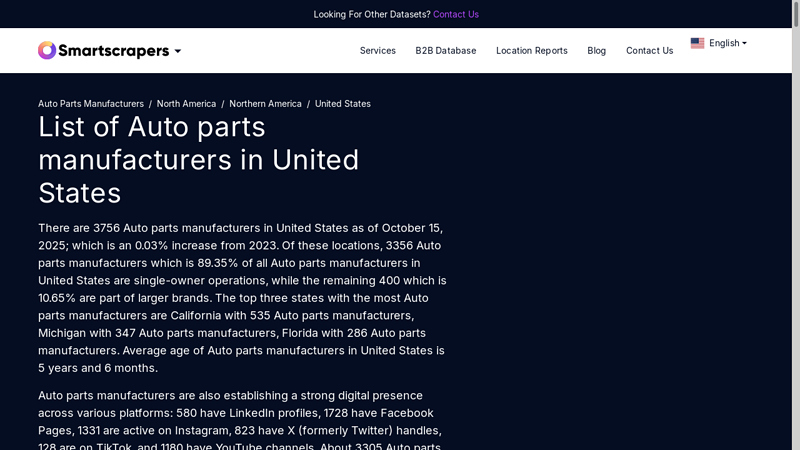The height and width of the screenshot is (450, 800).
Task: Select the United States breadcrumb
Action: tap(343, 104)
